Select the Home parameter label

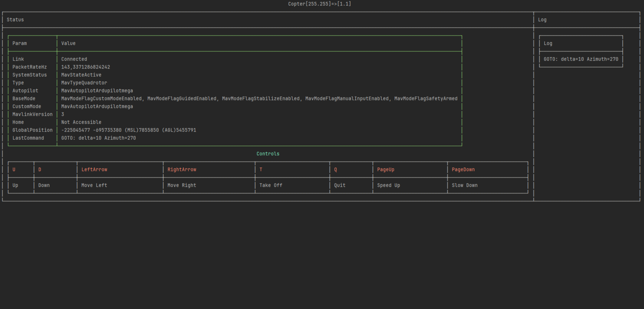[x=18, y=122]
